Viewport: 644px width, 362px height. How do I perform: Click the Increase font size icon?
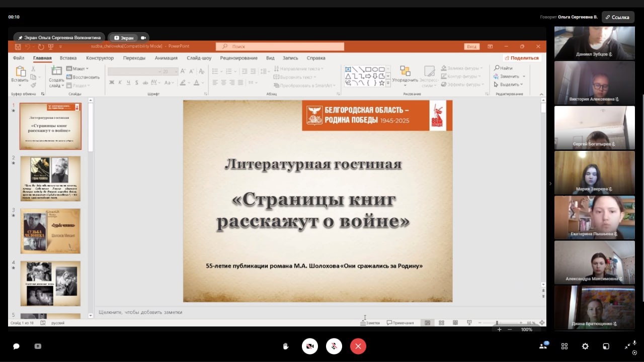183,71
